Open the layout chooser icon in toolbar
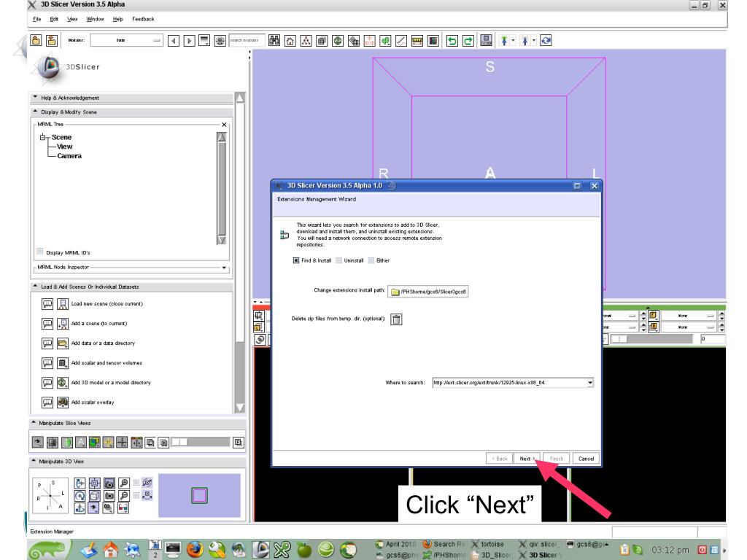The height and width of the screenshot is (560, 747). coord(486,41)
